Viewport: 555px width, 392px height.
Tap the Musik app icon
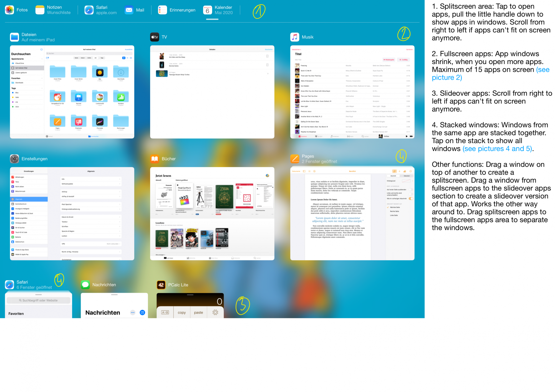point(295,37)
